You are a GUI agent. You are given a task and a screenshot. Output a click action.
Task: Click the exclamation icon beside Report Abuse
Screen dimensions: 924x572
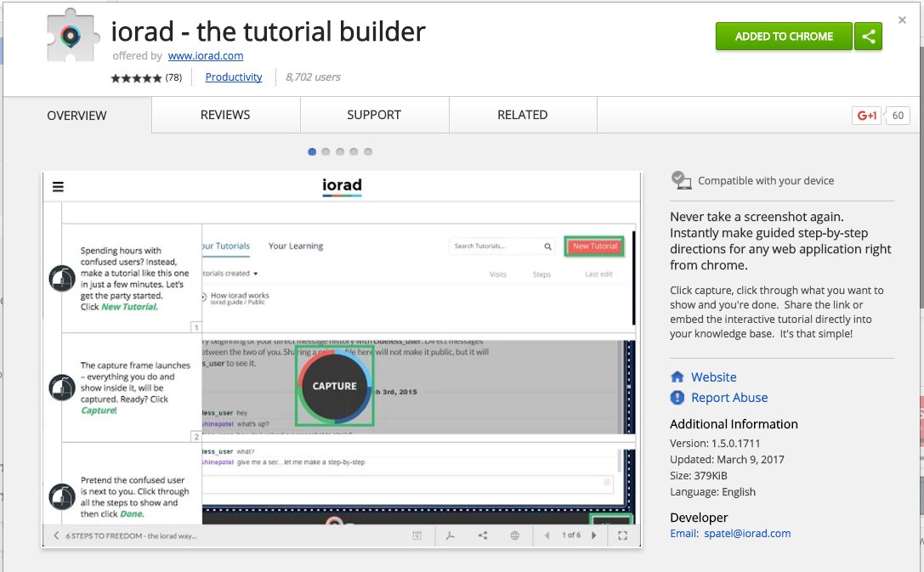click(x=677, y=398)
